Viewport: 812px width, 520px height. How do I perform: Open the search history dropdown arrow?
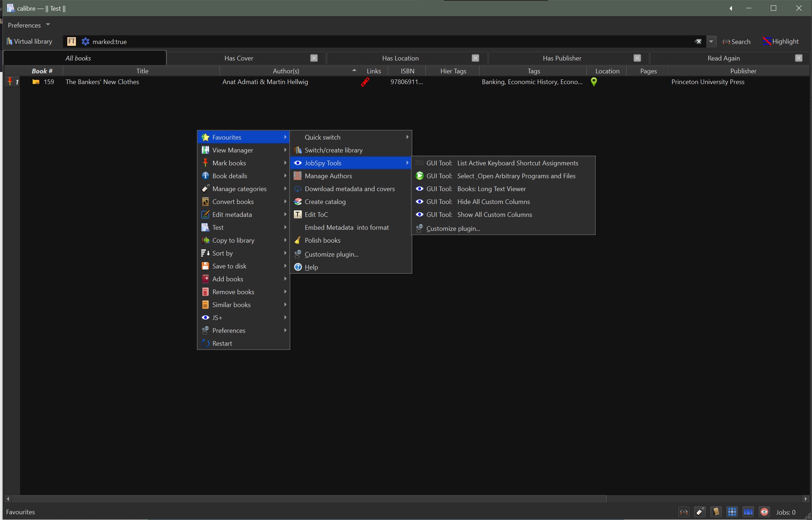tap(711, 42)
